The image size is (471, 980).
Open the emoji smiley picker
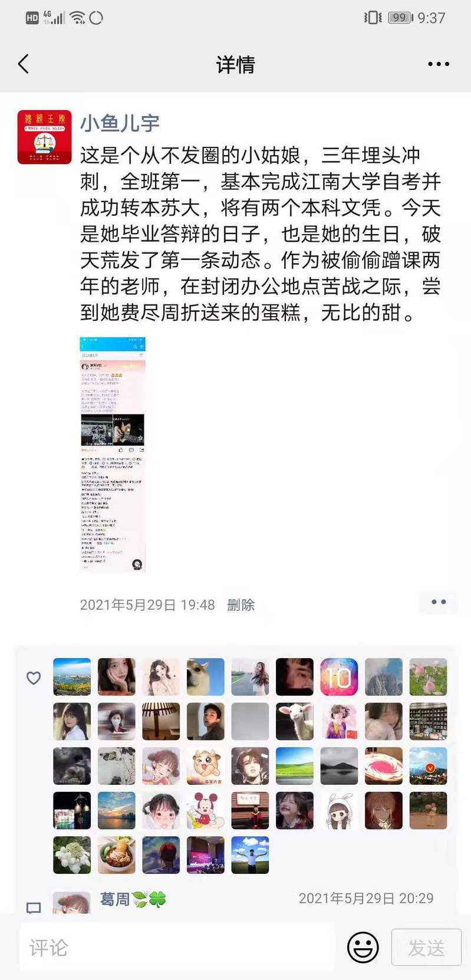point(363,948)
